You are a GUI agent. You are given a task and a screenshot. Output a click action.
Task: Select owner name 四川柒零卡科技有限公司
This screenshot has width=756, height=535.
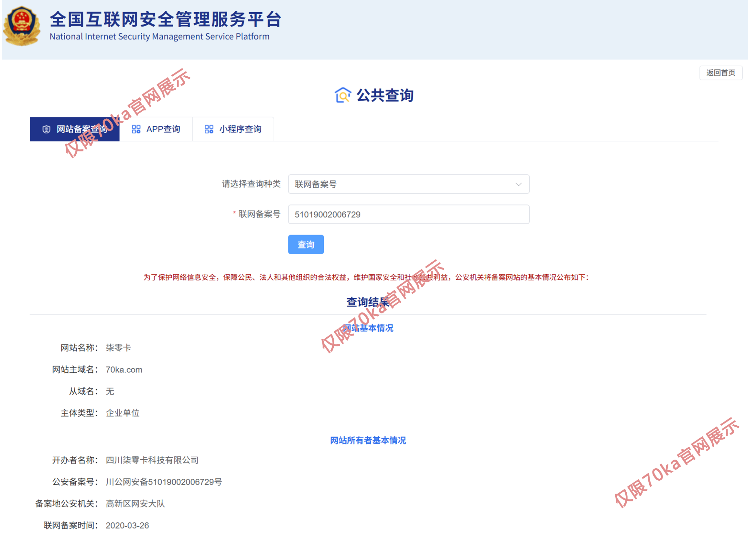tap(152, 460)
